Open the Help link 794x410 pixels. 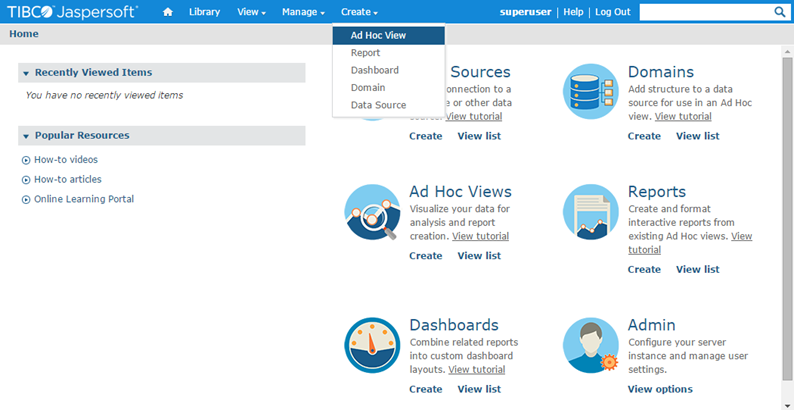point(573,12)
